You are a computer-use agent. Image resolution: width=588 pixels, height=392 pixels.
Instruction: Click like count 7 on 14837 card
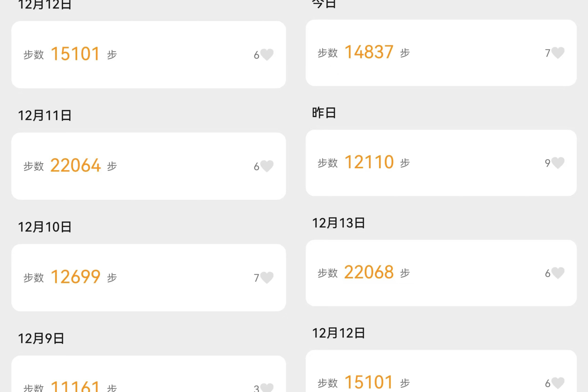(x=548, y=53)
